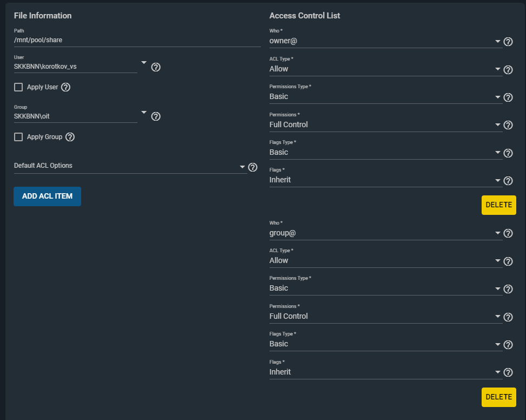Delete the owner@ ACL entry
The height and width of the screenshot is (420, 526).
point(499,205)
